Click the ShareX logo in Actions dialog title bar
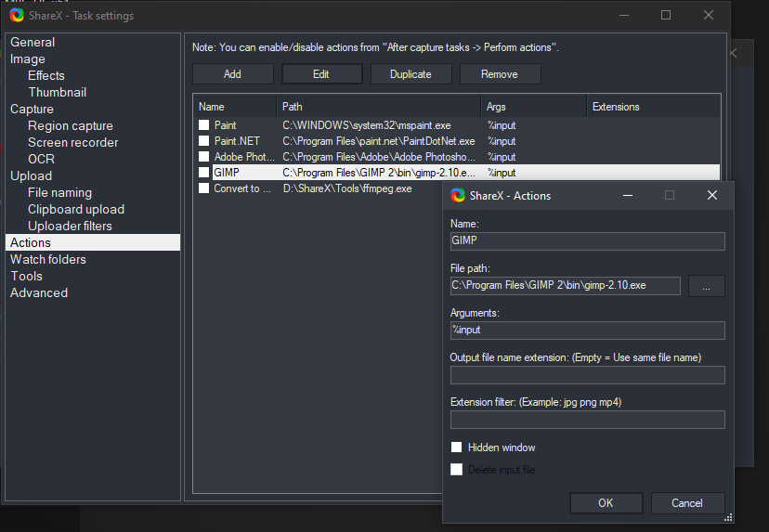Viewport: 769px width, 532px height. [458, 195]
